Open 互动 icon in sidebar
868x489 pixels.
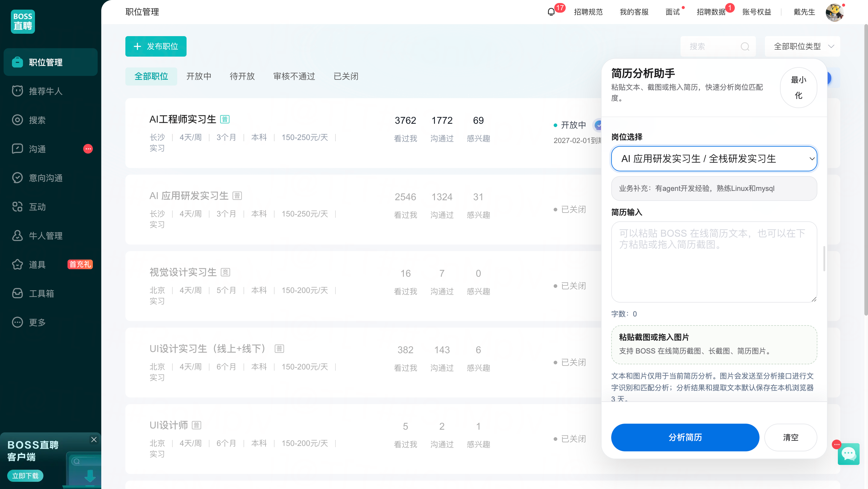(17, 207)
